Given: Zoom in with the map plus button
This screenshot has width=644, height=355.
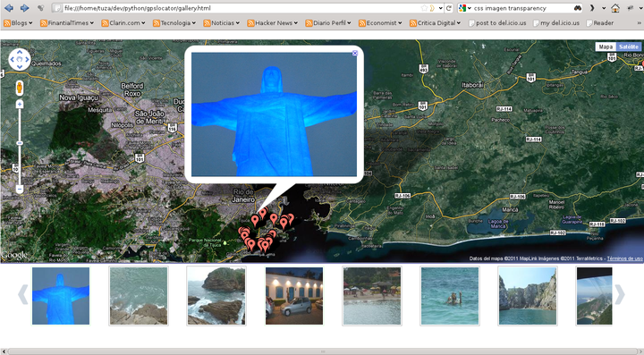Looking at the screenshot, I should point(20,105).
